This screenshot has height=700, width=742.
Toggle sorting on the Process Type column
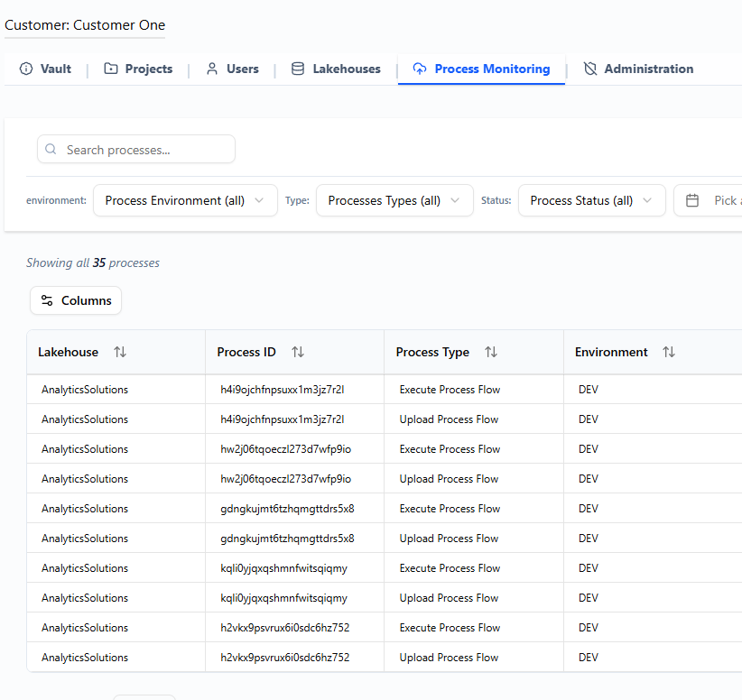(491, 352)
